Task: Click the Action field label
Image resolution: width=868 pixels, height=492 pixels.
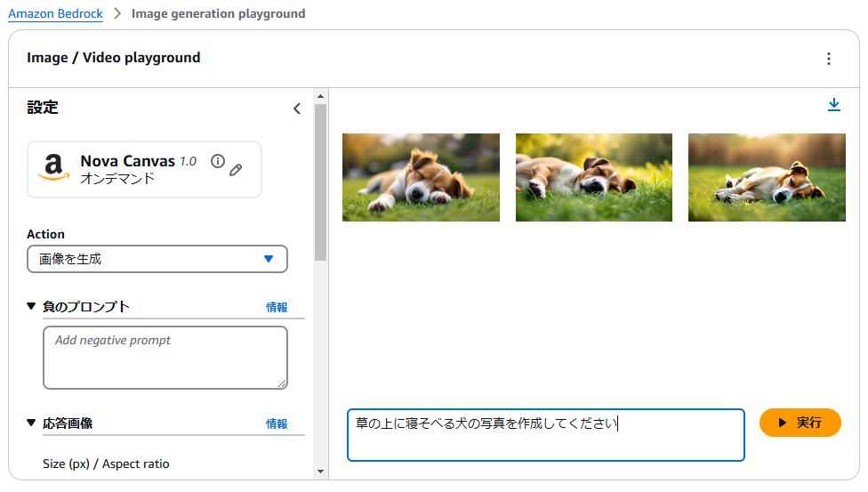Action: (46, 234)
